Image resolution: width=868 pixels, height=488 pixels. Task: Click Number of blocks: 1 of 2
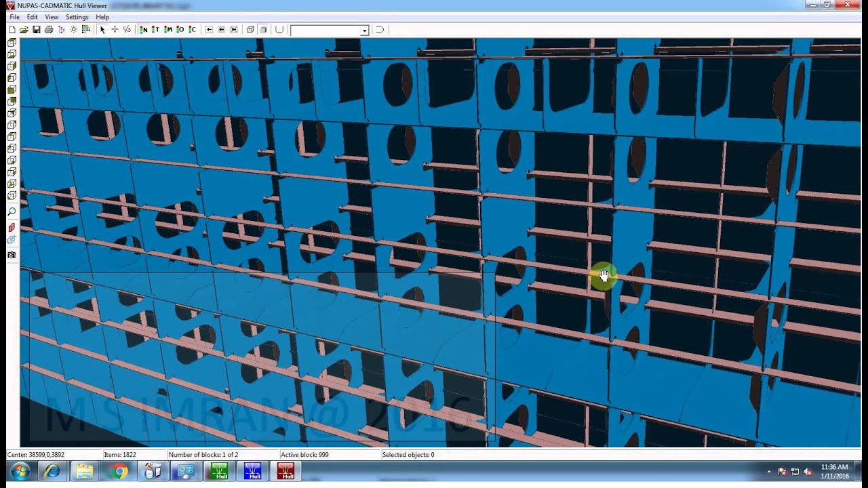(x=203, y=455)
